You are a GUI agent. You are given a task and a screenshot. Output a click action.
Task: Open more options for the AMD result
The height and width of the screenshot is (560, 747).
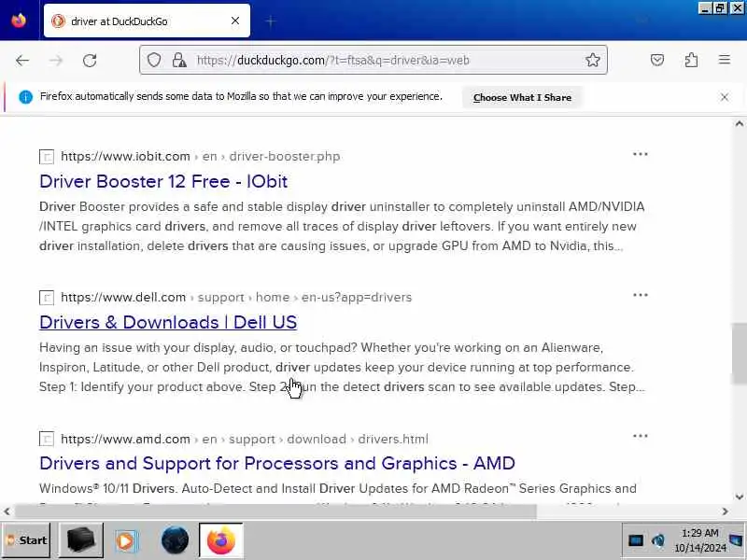(640, 436)
